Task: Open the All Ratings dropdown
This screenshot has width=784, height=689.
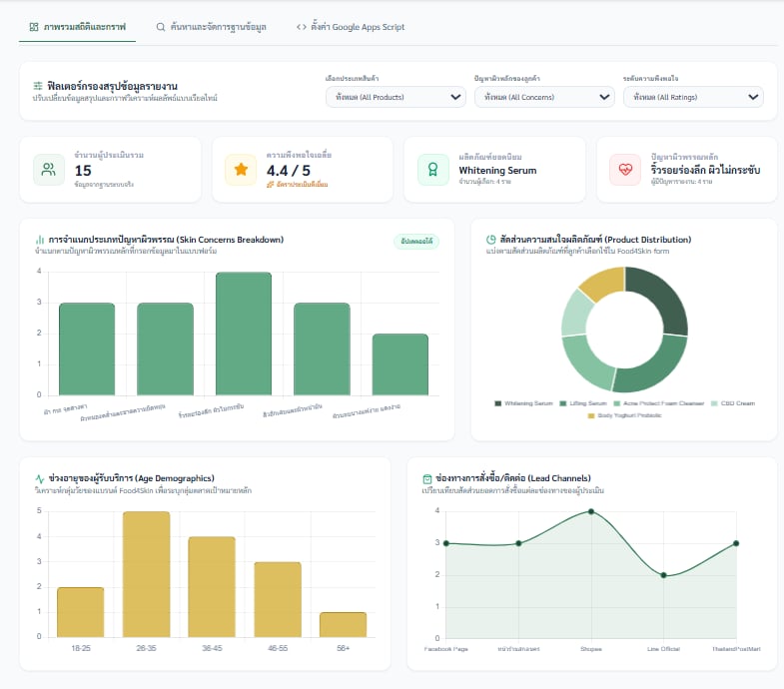Action: (693, 97)
